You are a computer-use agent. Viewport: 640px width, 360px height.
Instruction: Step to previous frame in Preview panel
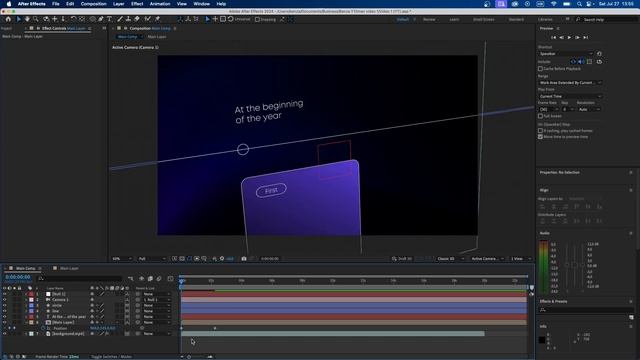click(562, 38)
